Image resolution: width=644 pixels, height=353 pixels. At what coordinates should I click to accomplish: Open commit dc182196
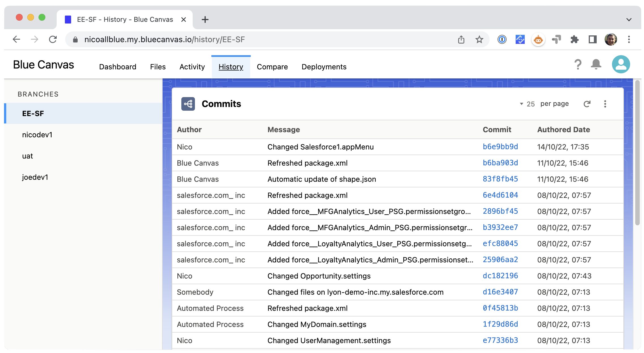(x=500, y=276)
